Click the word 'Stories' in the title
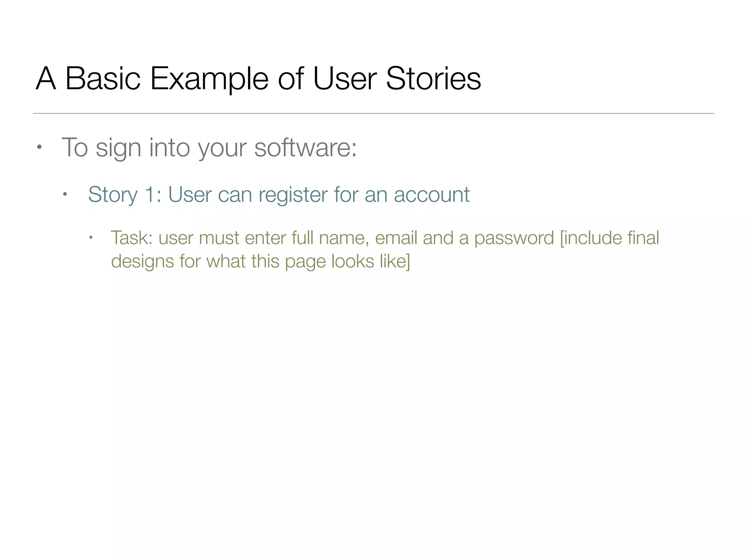The height and width of the screenshot is (560, 747). pos(433,78)
